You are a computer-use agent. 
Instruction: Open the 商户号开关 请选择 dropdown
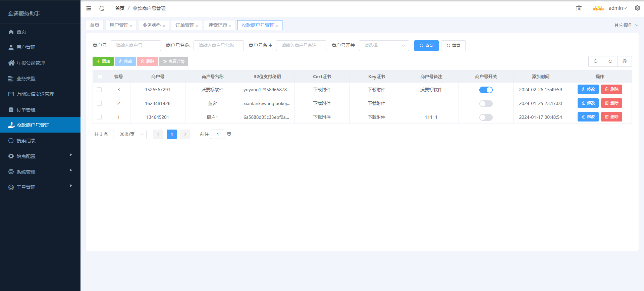pos(384,46)
